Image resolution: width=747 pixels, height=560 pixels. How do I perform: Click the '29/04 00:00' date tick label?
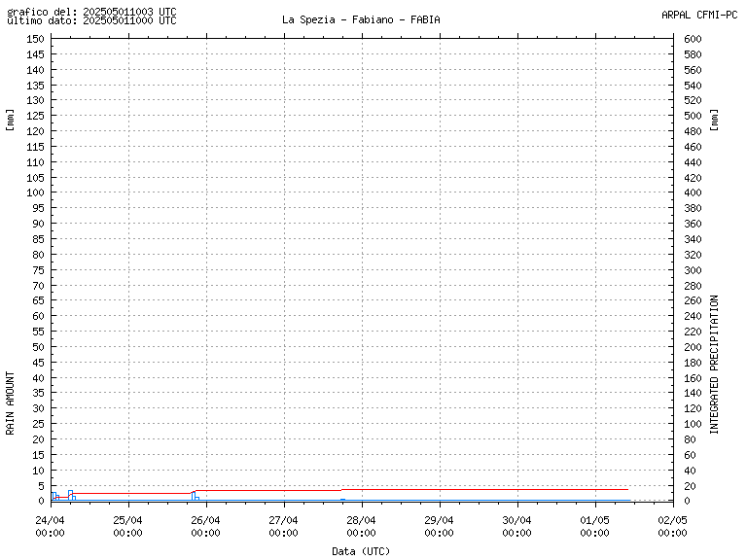point(440,526)
